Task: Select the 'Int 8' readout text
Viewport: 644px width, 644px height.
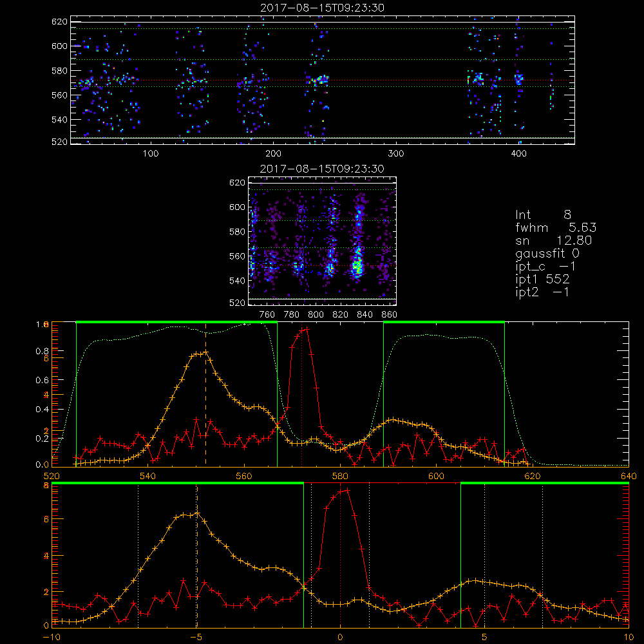Action: pos(543,215)
